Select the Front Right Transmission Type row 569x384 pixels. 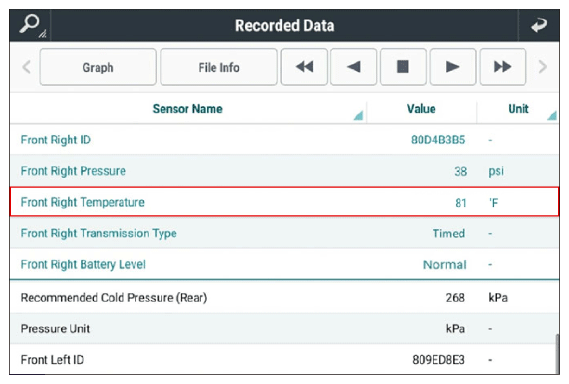coord(284,233)
